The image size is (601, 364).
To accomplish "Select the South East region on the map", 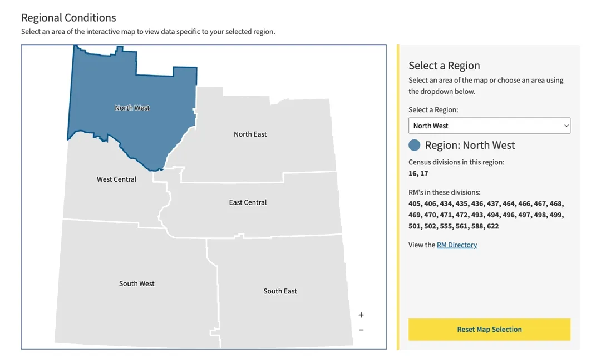I will (280, 291).
